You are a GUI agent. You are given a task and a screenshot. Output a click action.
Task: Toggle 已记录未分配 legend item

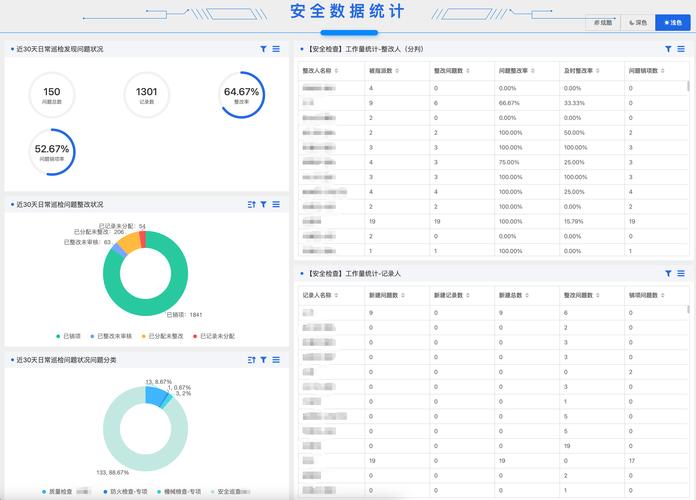[214, 336]
